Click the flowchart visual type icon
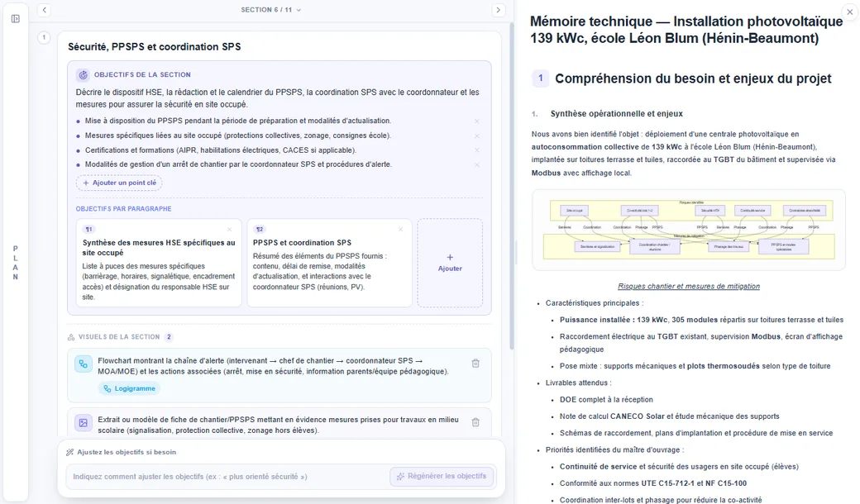 point(84,364)
